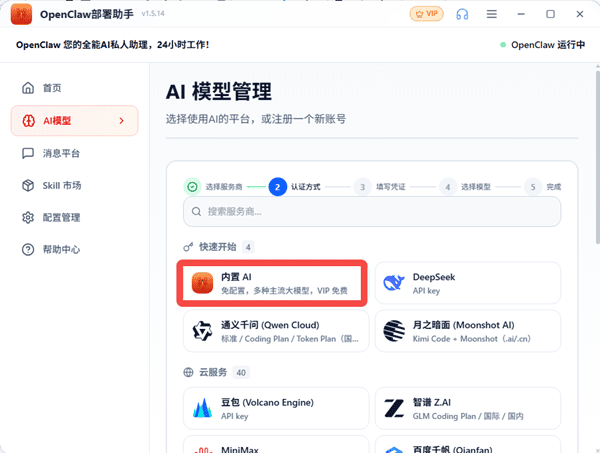The height and width of the screenshot is (453, 600).
Task: Click the home house icon
Action: pyautogui.click(x=28, y=88)
